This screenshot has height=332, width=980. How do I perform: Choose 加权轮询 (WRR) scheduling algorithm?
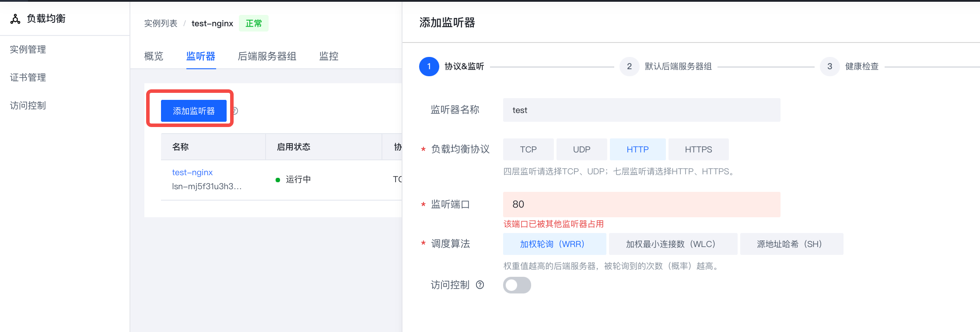(x=554, y=244)
